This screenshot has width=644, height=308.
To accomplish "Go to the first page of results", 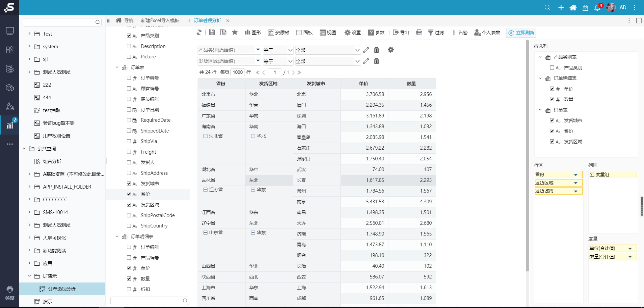I will pos(258,72).
